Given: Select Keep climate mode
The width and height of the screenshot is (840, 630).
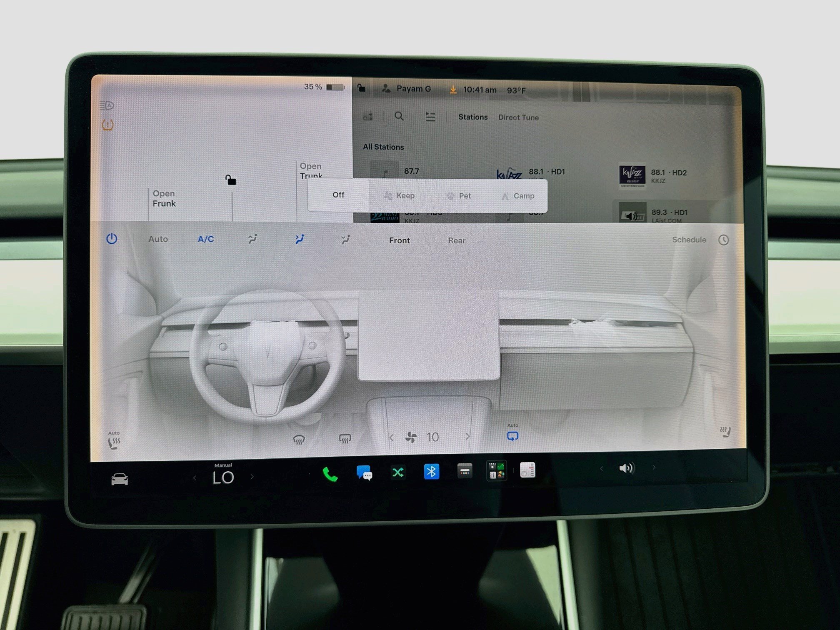Looking at the screenshot, I should click(399, 195).
